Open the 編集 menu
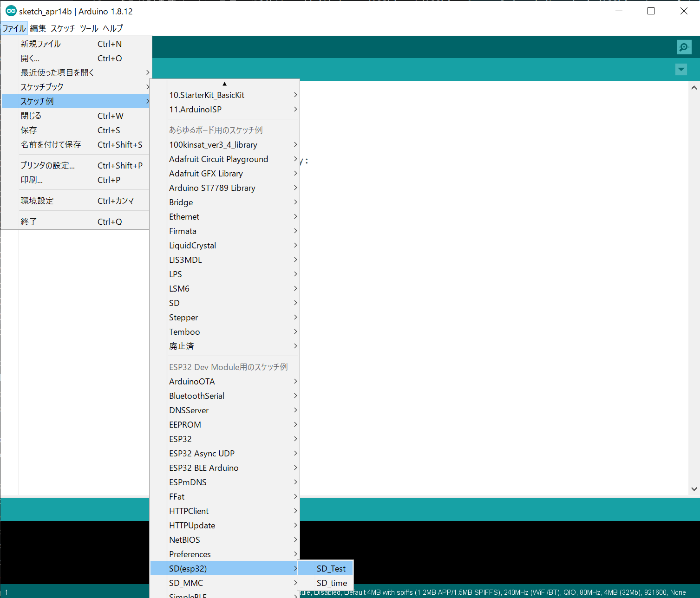 (38, 28)
